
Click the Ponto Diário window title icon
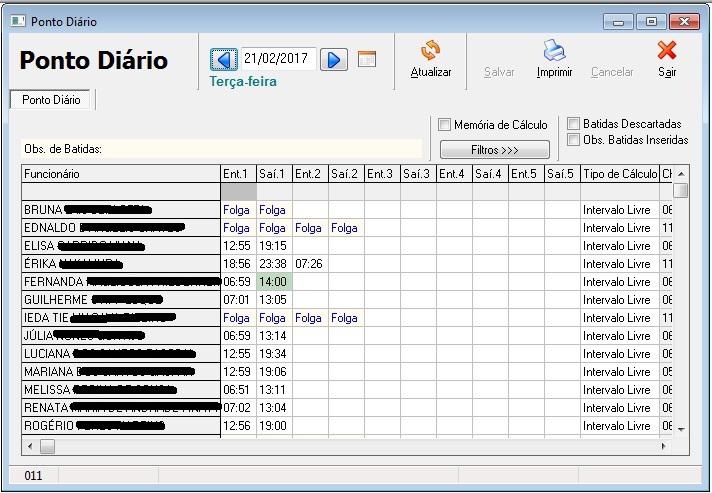[17, 21]
